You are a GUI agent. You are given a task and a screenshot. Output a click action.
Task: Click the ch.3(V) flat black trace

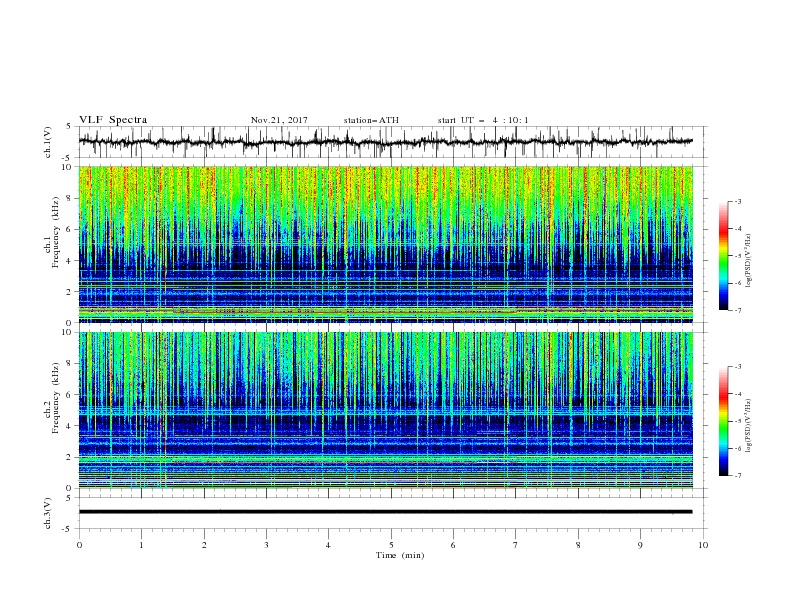point(385,512)
